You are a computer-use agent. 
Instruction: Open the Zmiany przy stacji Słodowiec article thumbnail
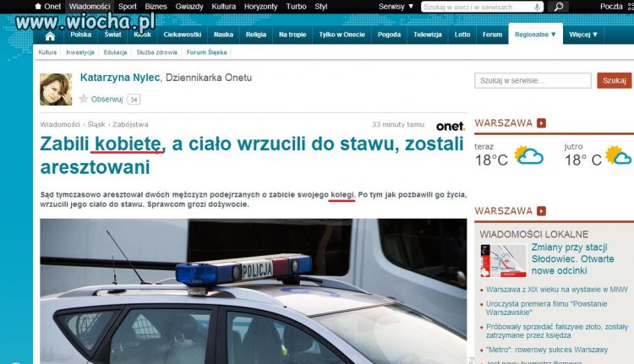(x=503, y=261)
